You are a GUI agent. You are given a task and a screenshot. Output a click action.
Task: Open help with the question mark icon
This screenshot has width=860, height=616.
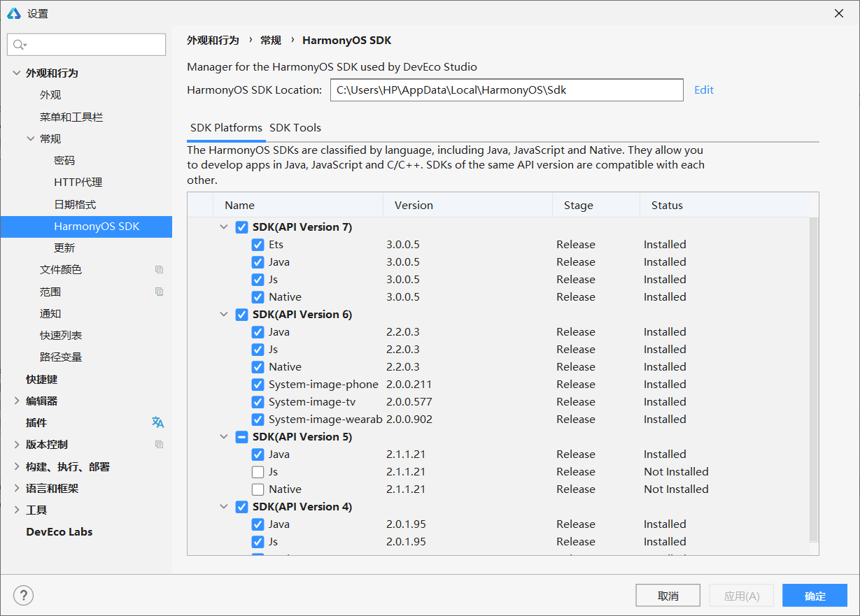(x=23, y=595)
